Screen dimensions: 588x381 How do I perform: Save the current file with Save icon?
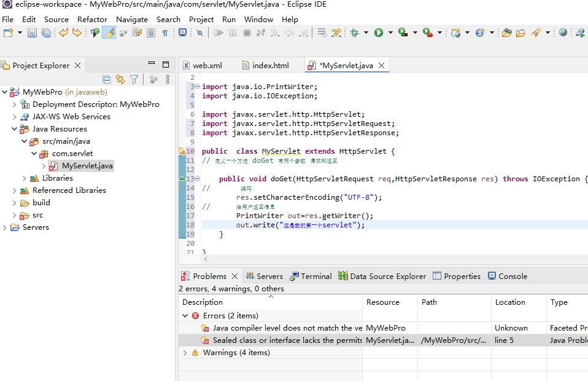coord(33,33)
